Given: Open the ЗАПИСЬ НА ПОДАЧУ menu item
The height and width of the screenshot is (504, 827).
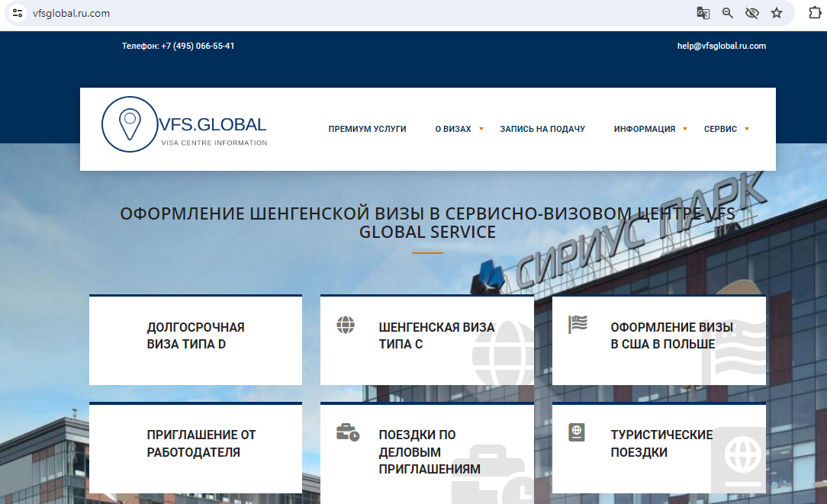Looking at the screenshot, I should [542, 129].
